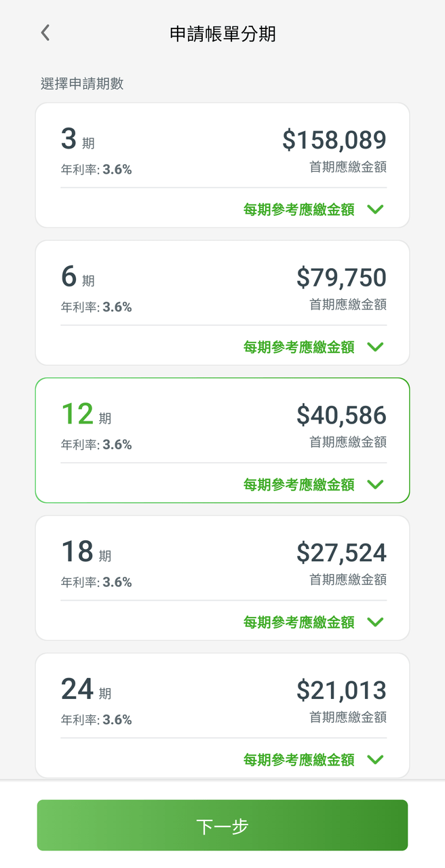Tap the 申請帳單分期 page title
The width and height of the screenshot is (445, 868).
pos(222,33)
